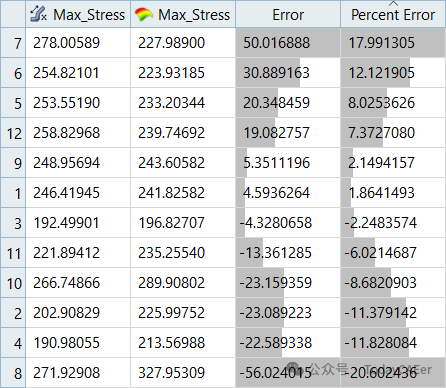Image resolution: width=446 pixels, height=388 pixels.
Task: Select row header 8
Action: [13, 373]
